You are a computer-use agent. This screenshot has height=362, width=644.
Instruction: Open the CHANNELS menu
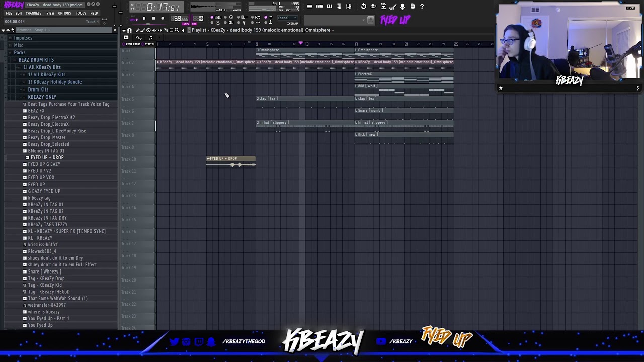pyautogui.click(x=33, y=13)
